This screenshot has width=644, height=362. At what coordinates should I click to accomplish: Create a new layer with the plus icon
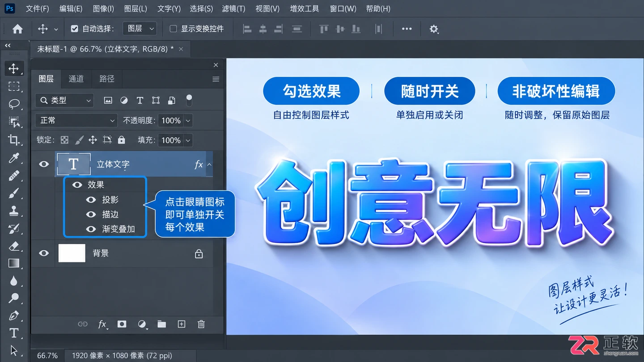tap(182, 324)
